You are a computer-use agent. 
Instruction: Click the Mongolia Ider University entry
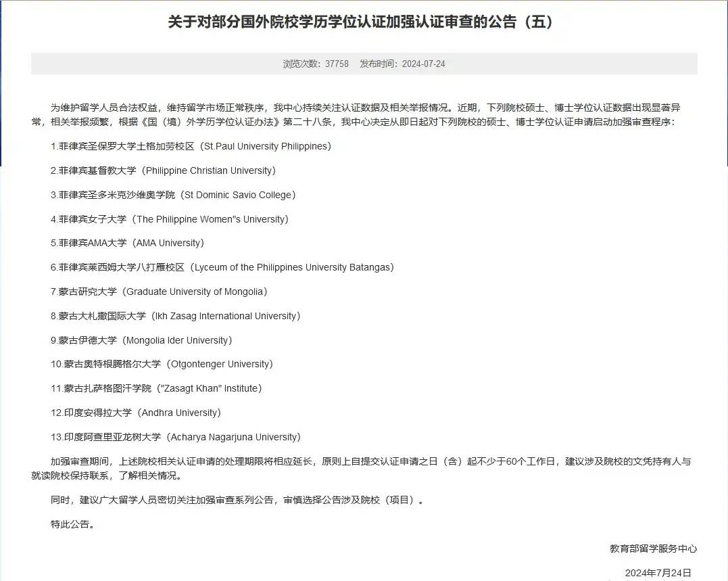tap(141, 340)
